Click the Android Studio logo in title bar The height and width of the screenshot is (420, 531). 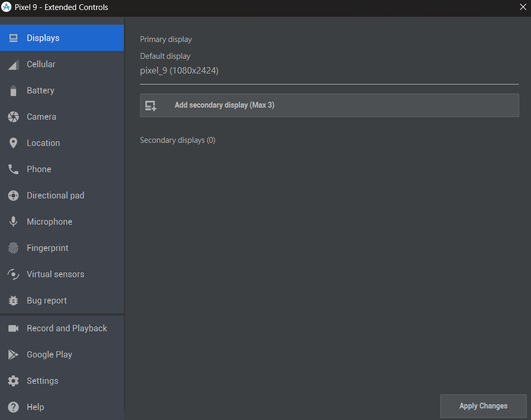coord(6,7)
